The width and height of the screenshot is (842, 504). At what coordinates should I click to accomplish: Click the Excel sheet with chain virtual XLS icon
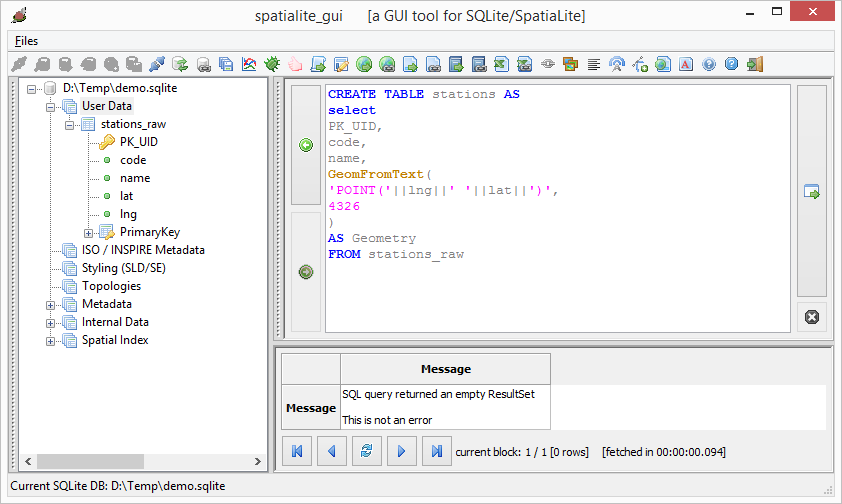[x=525, y=64]
